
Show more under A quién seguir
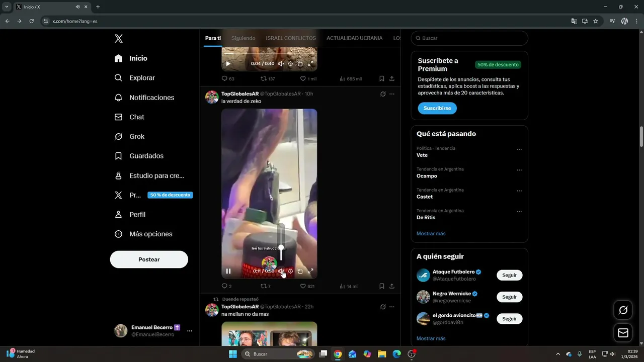(x=431, y=338)
